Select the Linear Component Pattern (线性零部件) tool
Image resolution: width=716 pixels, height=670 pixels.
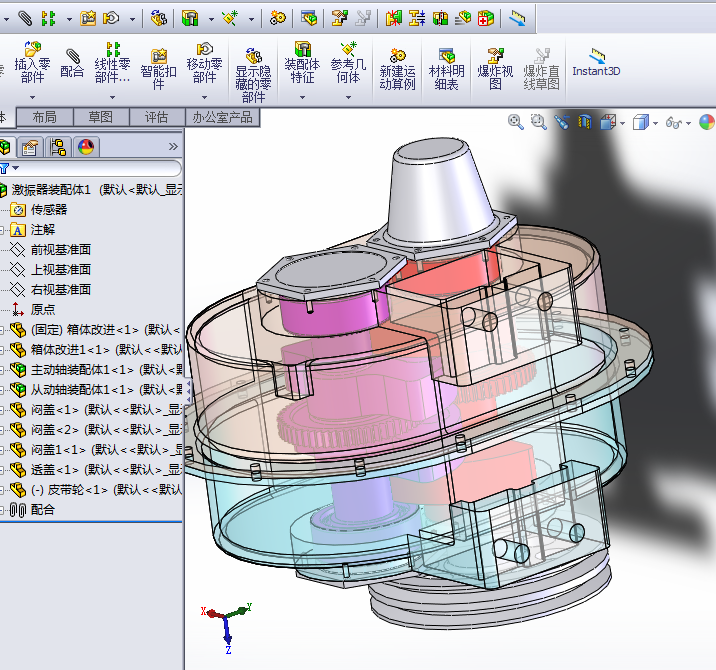112,62
